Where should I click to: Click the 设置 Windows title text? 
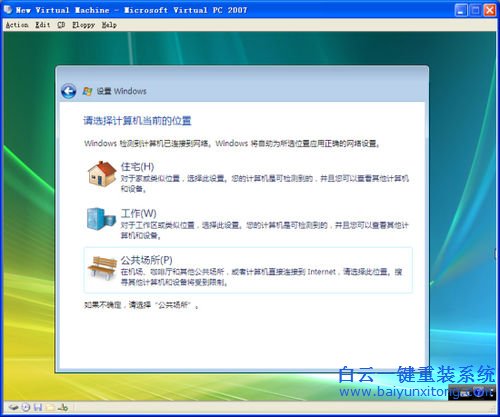(x=122, y=91)
